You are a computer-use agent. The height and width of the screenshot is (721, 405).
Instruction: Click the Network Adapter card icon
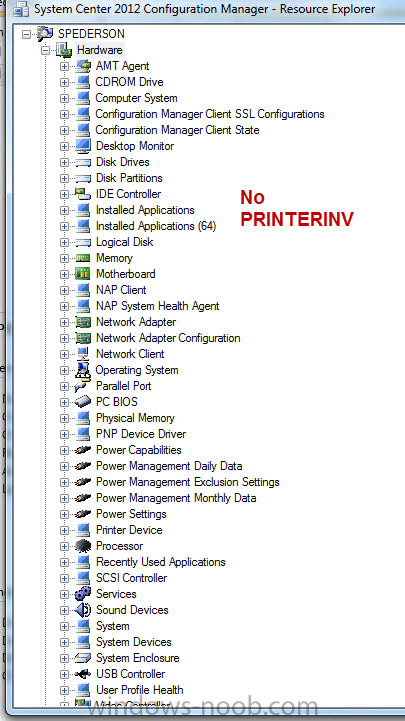click(83, 322)
